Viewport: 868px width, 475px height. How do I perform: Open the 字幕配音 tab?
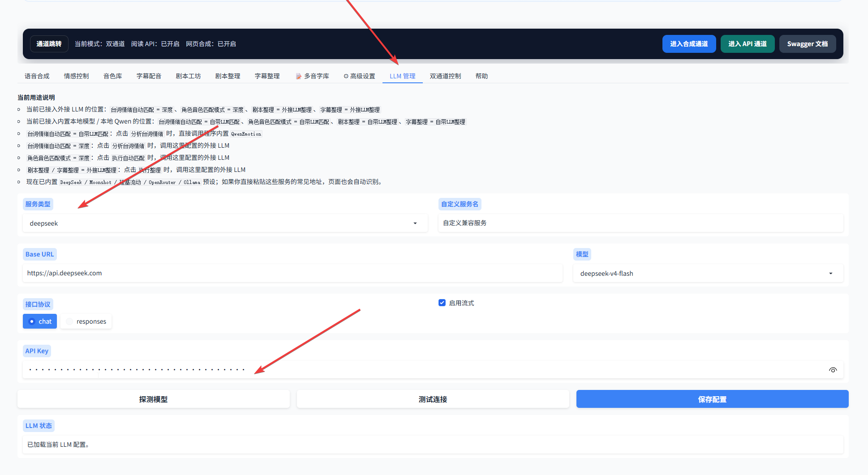coord(149,76)
